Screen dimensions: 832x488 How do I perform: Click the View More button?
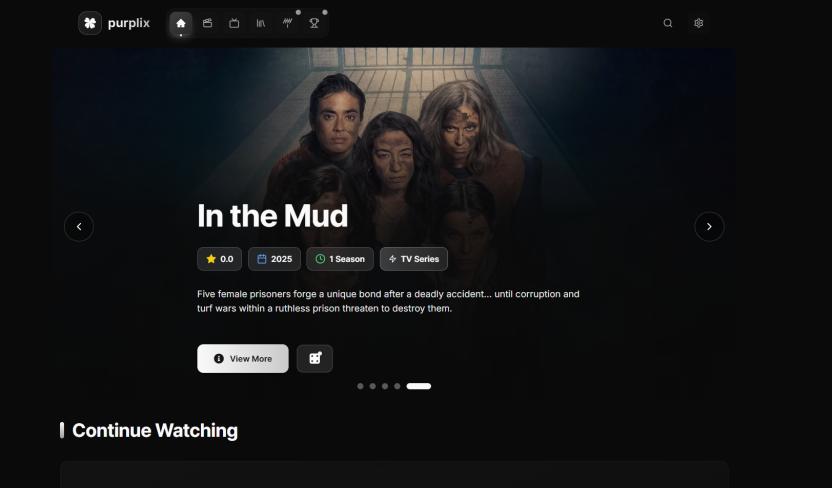click(243, 359)
